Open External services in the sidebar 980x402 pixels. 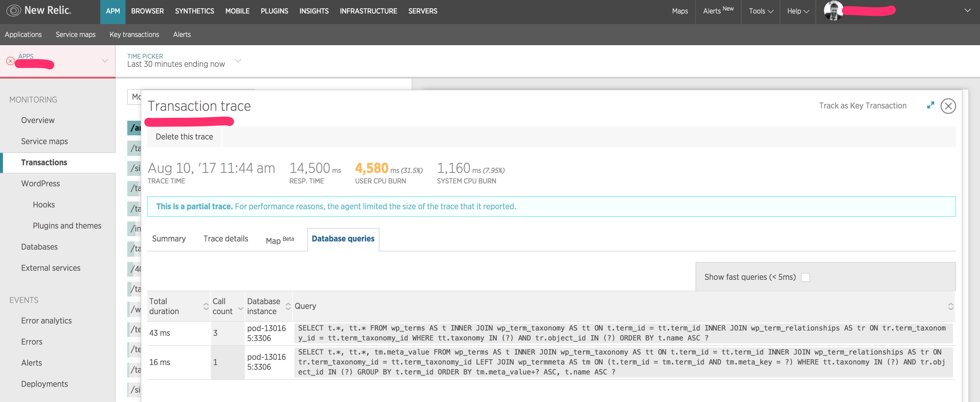tap(51, 268)
